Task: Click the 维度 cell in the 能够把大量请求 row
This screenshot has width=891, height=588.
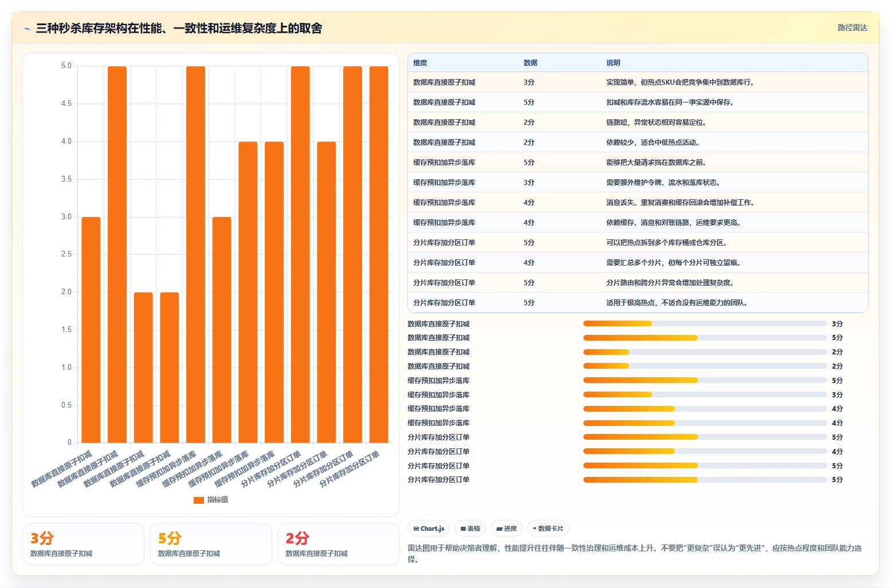Action: (444, 163)
